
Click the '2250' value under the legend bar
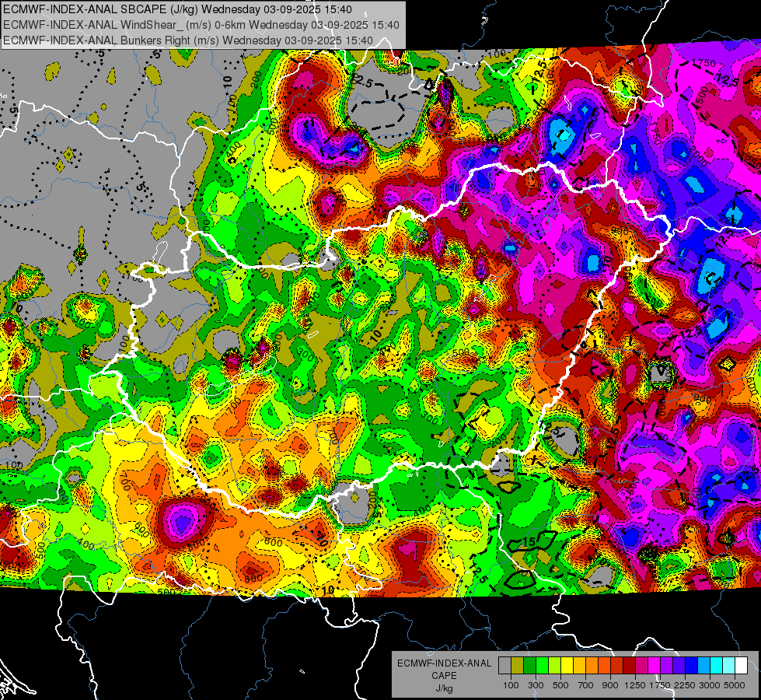click(685, 685)
